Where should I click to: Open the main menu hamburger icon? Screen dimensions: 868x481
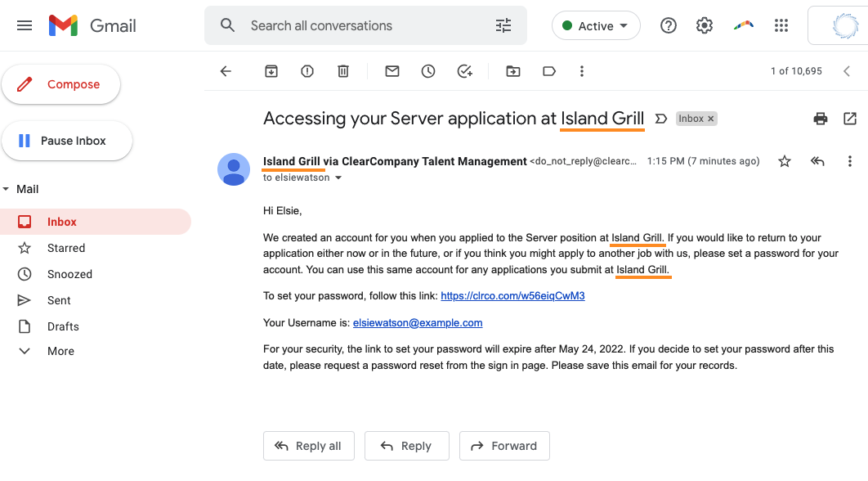[25, 25]
